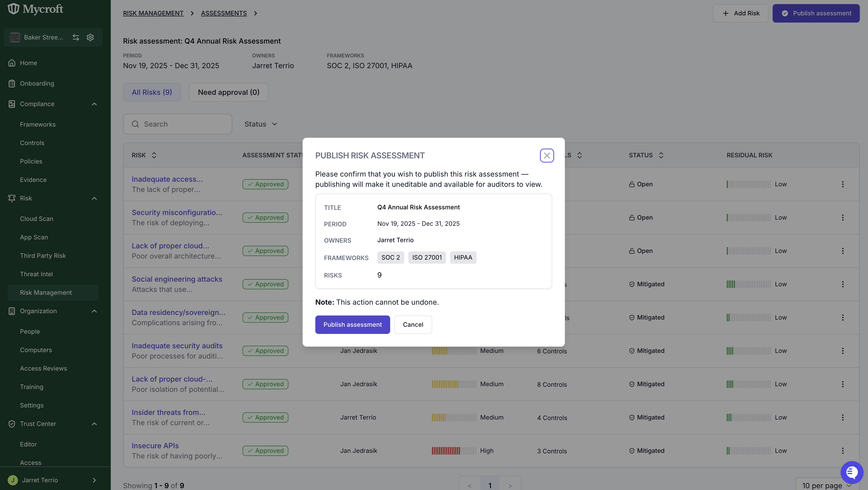Open the chat support widget
Viewport: 868px width, 490px height.
[x=852, y=473]
